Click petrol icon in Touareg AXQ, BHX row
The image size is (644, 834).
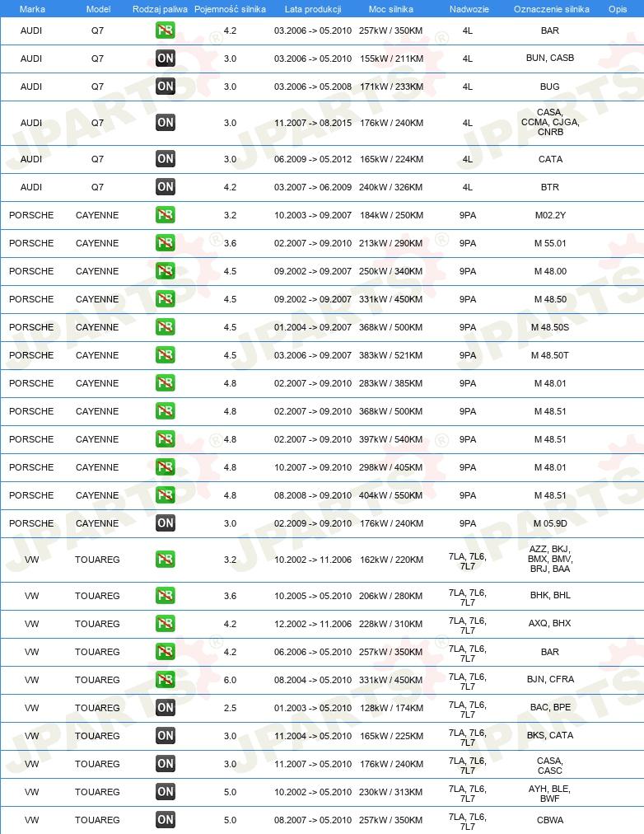coord(166,623)
